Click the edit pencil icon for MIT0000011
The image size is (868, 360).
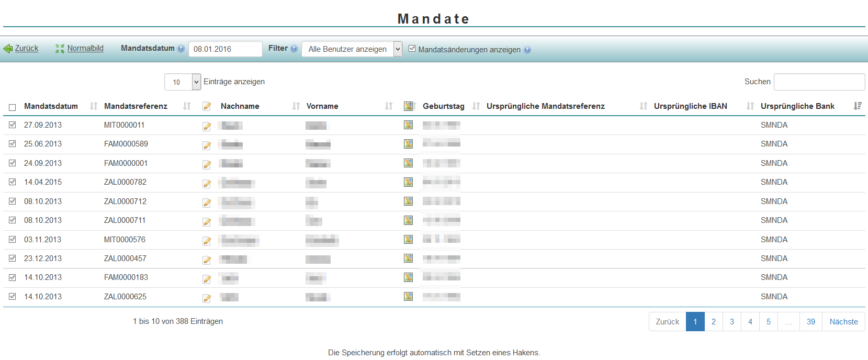coord(207,126)
